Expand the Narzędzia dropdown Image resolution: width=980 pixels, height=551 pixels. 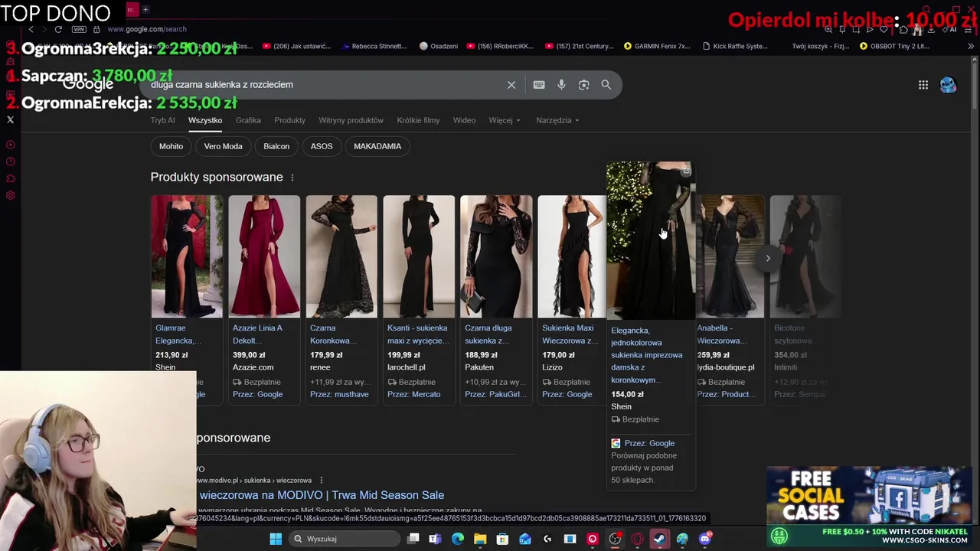point(557,120)
